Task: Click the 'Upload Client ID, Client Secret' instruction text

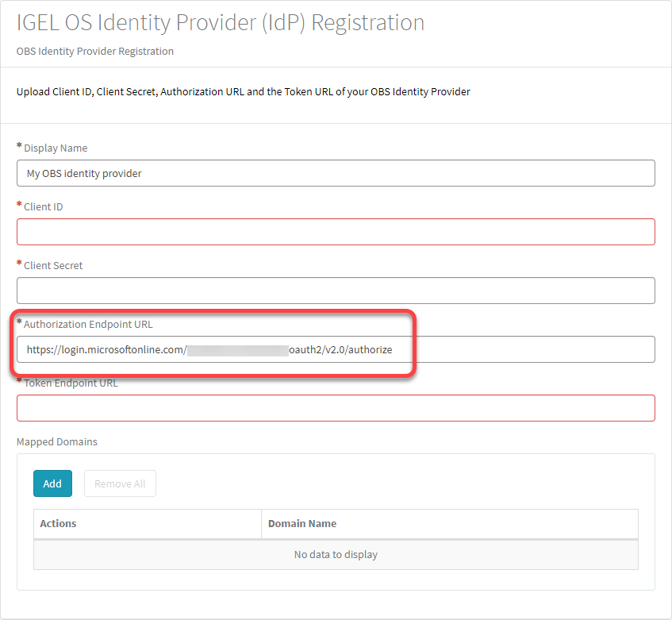Action: click(243, 92)
